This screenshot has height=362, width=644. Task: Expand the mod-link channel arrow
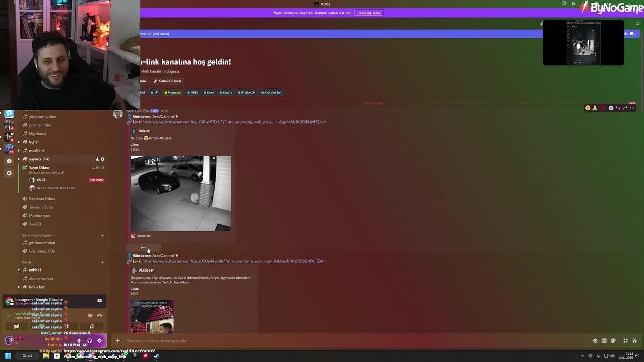click(x=19, y=150)
